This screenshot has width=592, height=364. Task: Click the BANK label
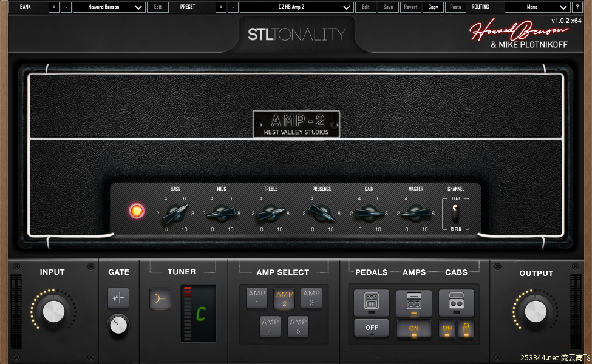tap(26, 7)
